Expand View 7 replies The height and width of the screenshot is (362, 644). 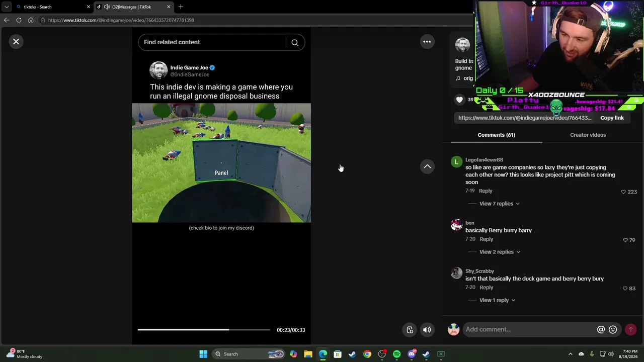coord(499,204)
